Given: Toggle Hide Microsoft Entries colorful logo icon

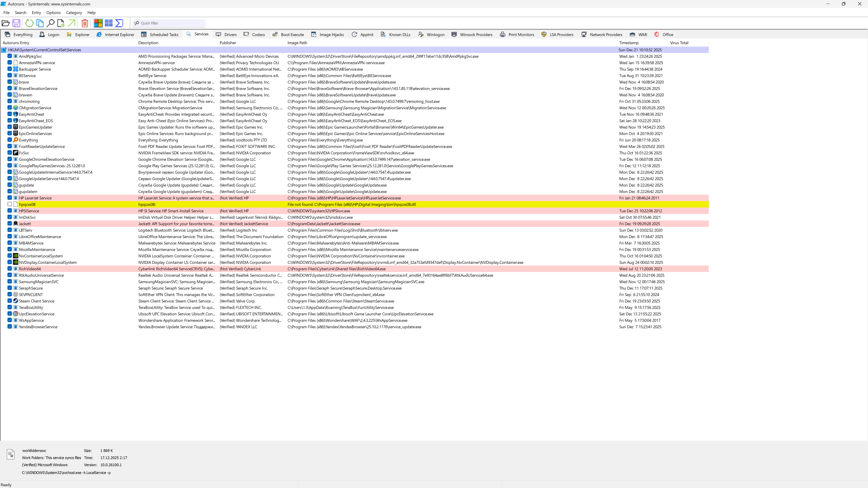Looking at the screenshot, I should tap(98, 23).
